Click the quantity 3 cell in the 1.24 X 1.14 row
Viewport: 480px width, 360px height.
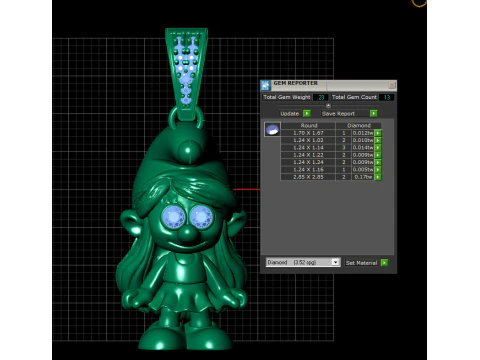pyautogui.click(x=344, y=148)
